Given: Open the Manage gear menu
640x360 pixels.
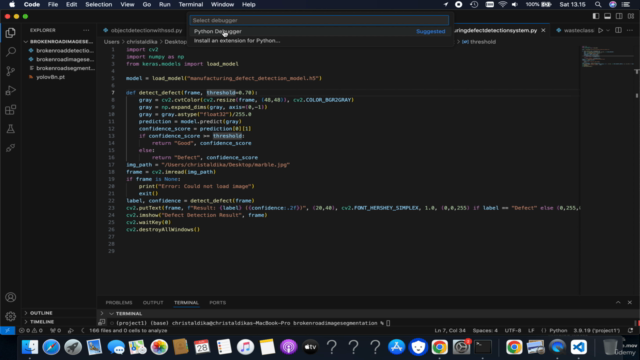Looking at the screenshot, I should click(x=11, y=316).
